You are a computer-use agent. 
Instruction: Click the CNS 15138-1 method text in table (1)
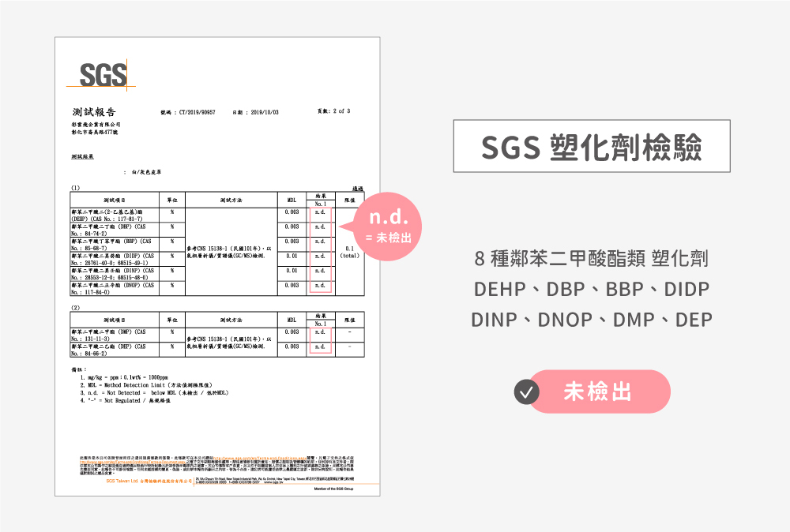click(229, 252)
